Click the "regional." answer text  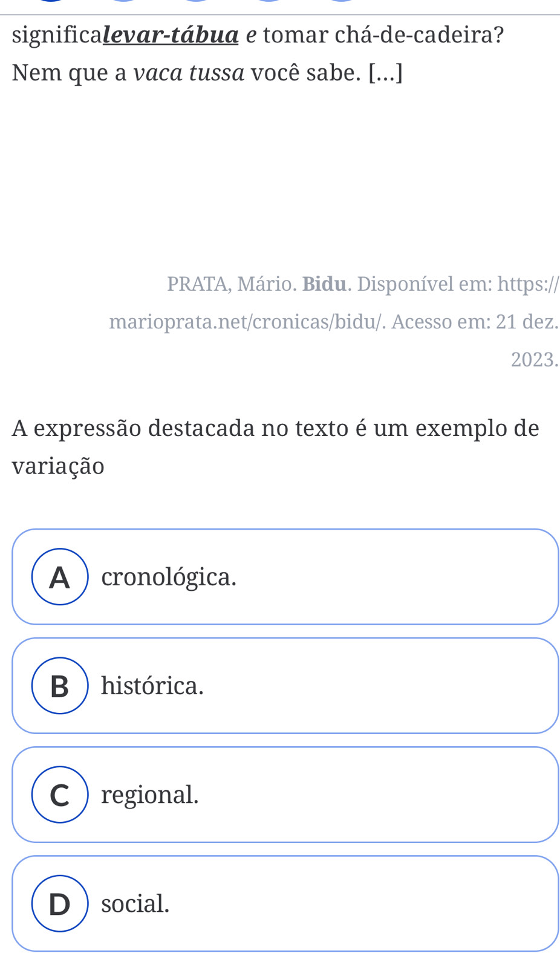tap(150, 795)
